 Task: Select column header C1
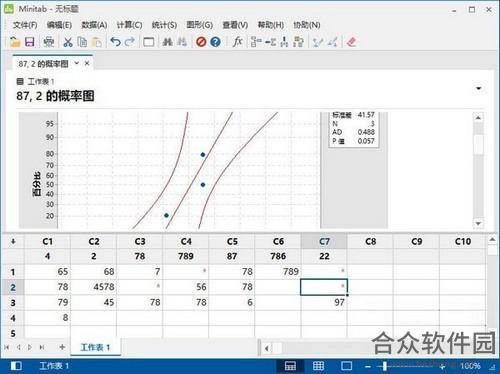point(47,241)
